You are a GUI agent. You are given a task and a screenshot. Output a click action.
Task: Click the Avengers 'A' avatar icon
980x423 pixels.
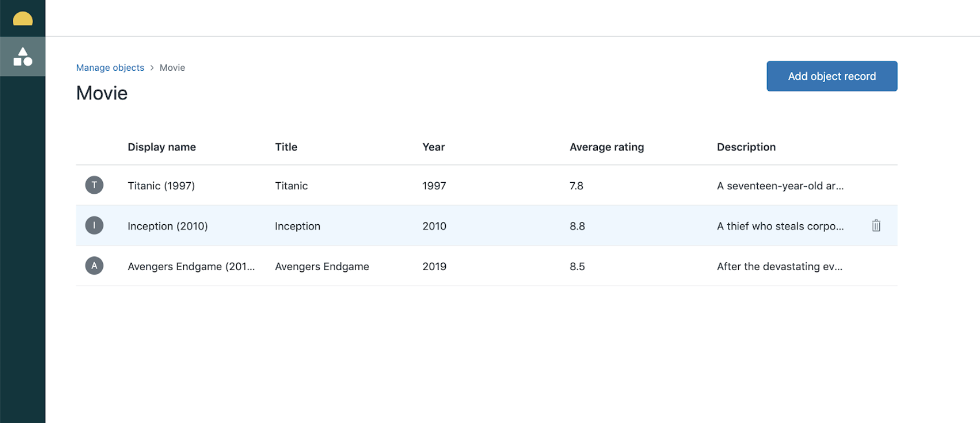pyautogui.click(x=94, y=266)
